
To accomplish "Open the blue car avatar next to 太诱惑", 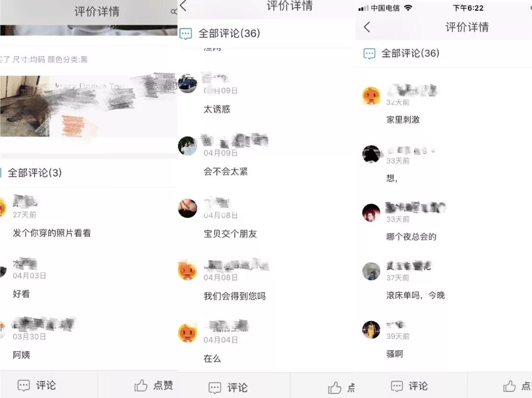I will 188,83.
